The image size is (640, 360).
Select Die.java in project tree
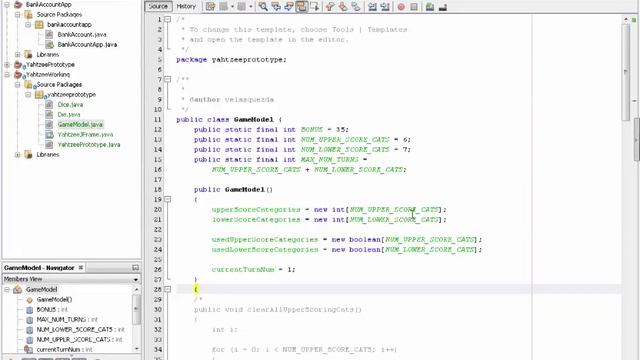click(x=69, y=115)
